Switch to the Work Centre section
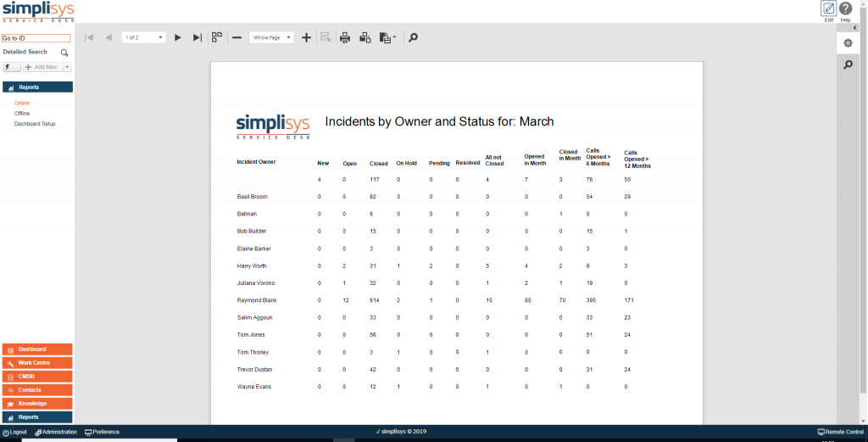The height and width of the screenshot is (442, 868). (37, 363)
